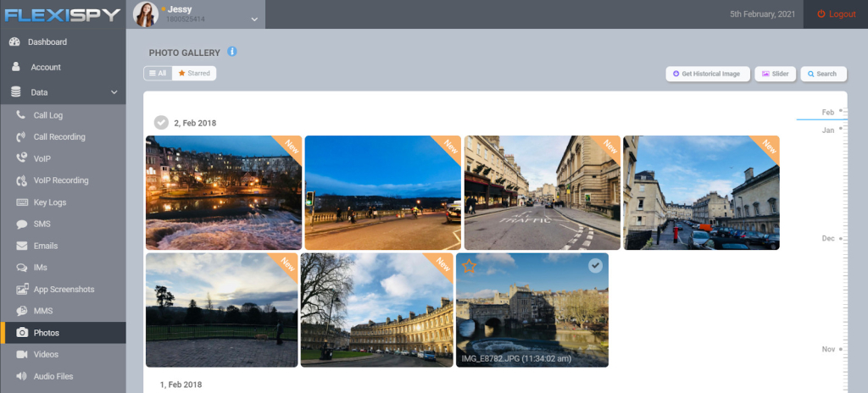The height and width of the screenshot is (393, 868).
Task: Open Call Log from the sidebar
Action: [x=47, y=115]
